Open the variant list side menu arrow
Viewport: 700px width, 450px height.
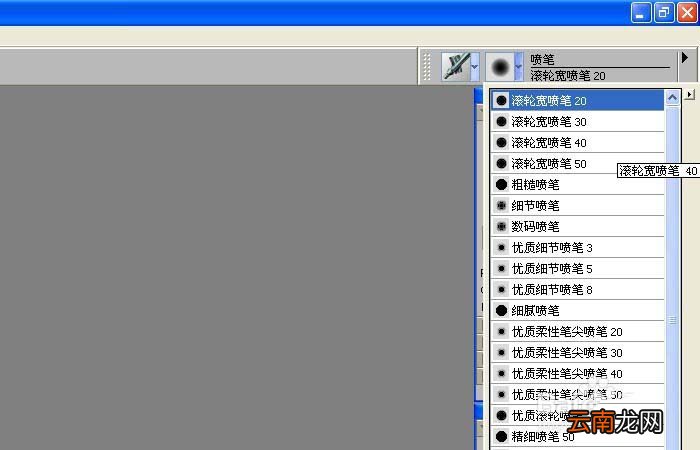690,94
